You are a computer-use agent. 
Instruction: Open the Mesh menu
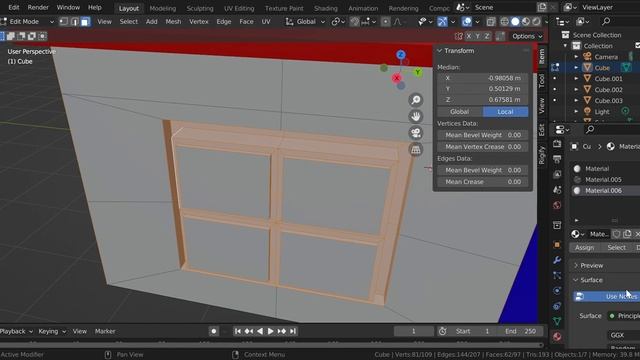[x=173, y=22]
